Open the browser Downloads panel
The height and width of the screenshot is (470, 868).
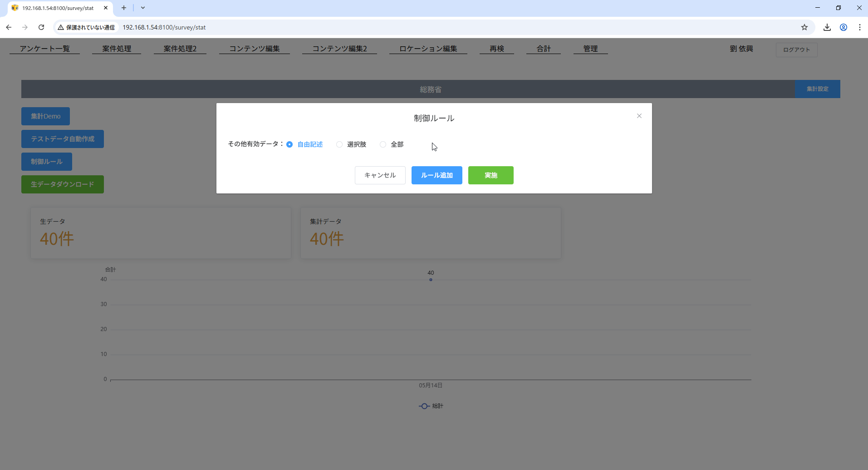827,27
